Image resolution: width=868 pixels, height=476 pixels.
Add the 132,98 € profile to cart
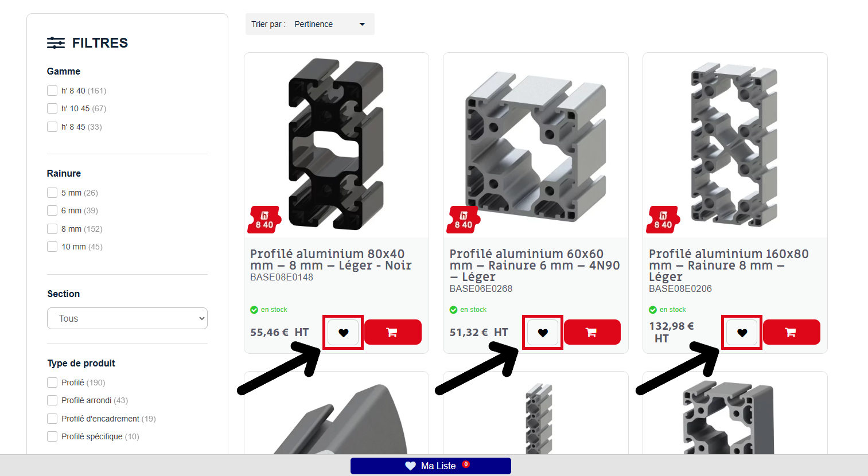point(791,332)
